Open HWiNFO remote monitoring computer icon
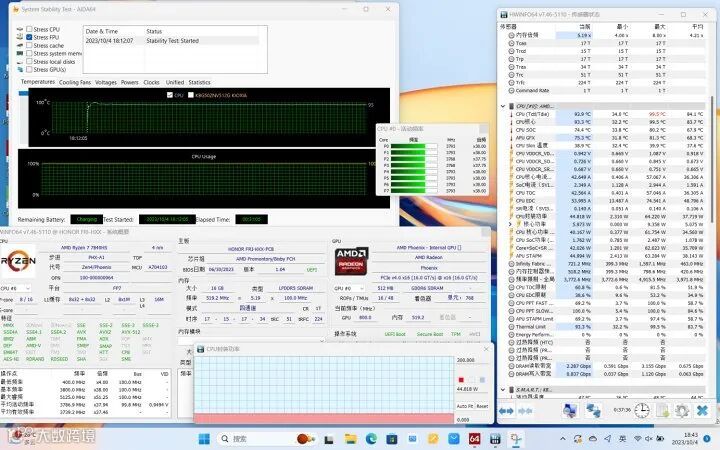 pyautogui.click(x=570, y=411)
